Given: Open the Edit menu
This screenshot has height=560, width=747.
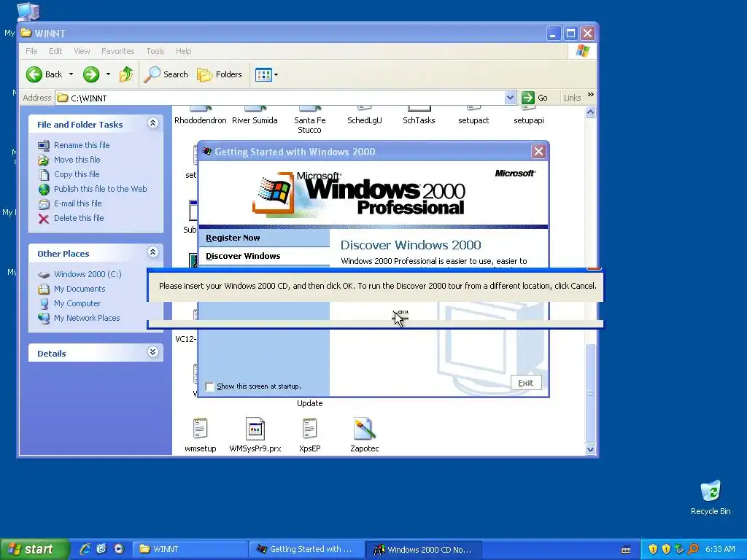Looking at the screenshot, I should pos(55,51).
